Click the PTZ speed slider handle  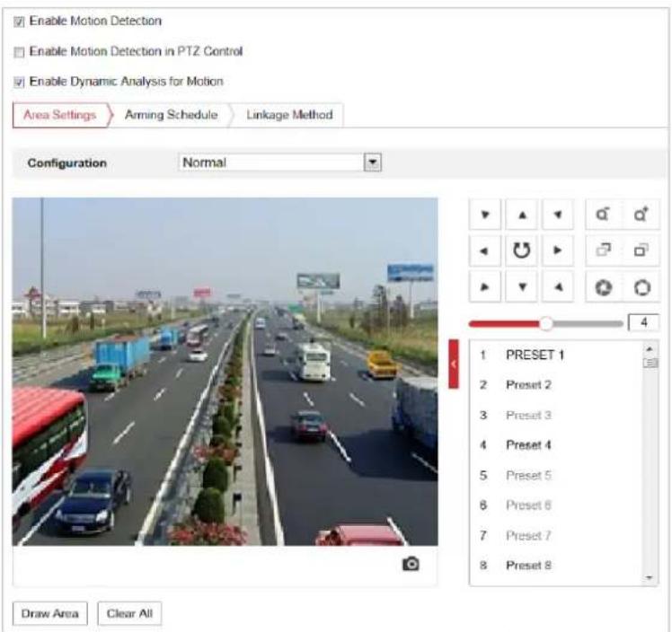point(546,324)
